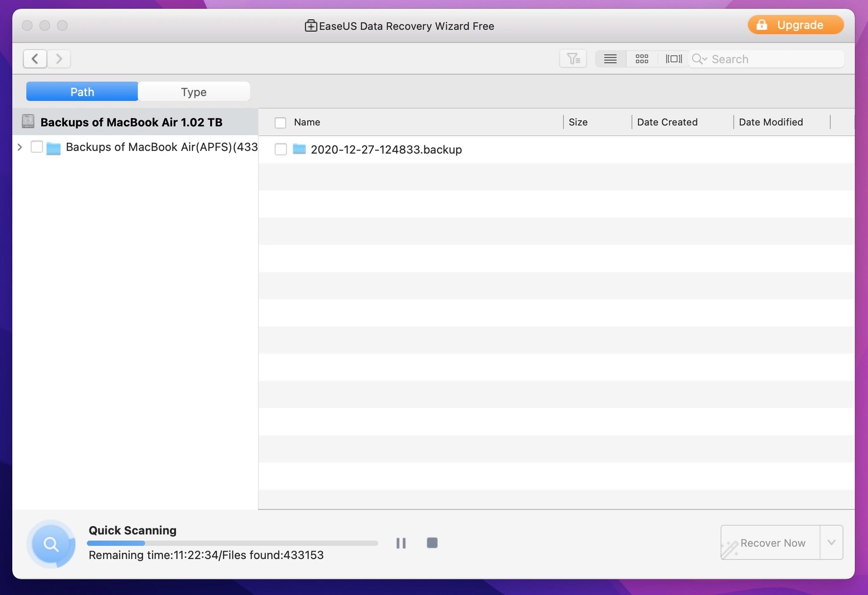Click the remaining time and files found text

click(x=206, y=555)
